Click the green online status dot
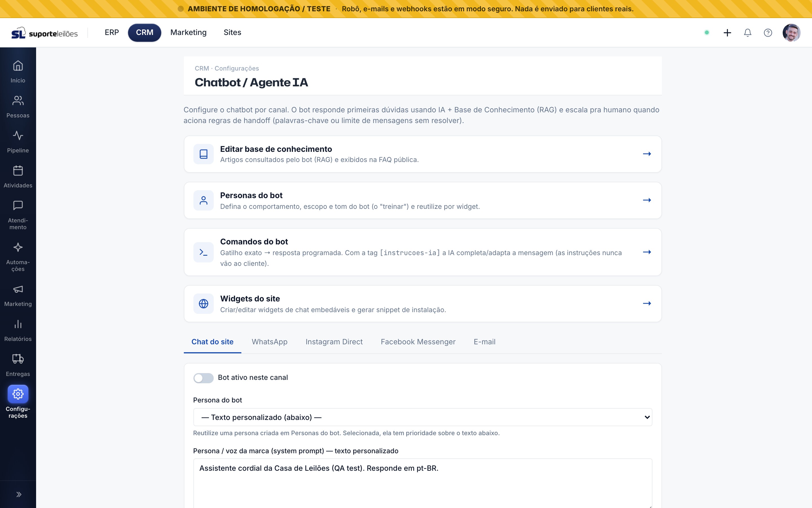The width and height of the screenshot is (812, 508). point(707,32)
